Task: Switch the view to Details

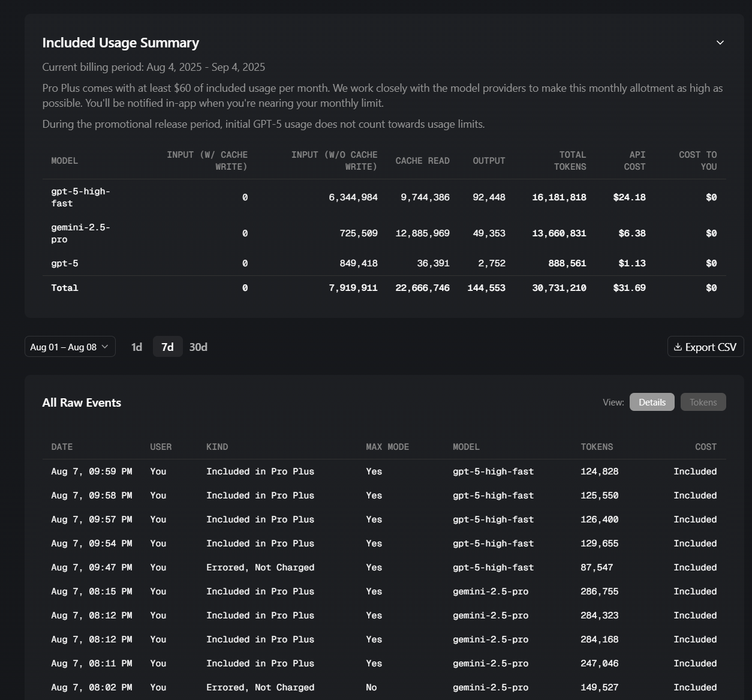Action: pos(652,402)
